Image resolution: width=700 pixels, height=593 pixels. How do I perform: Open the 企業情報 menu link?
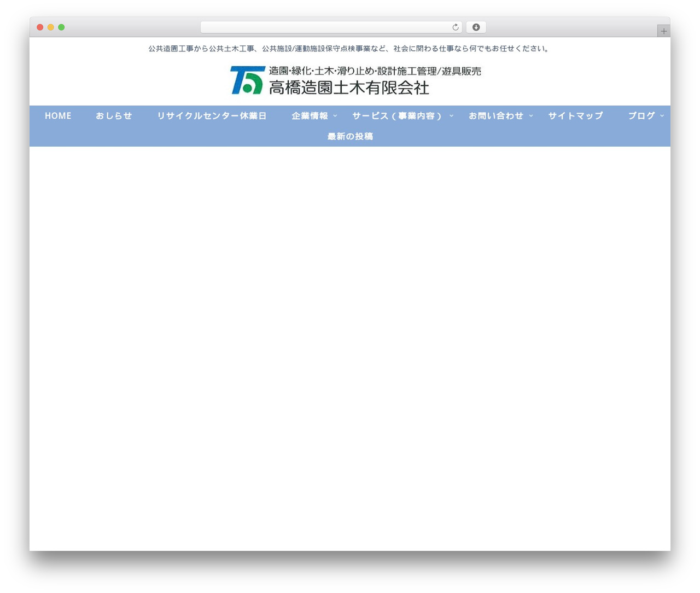click(310, 116)
